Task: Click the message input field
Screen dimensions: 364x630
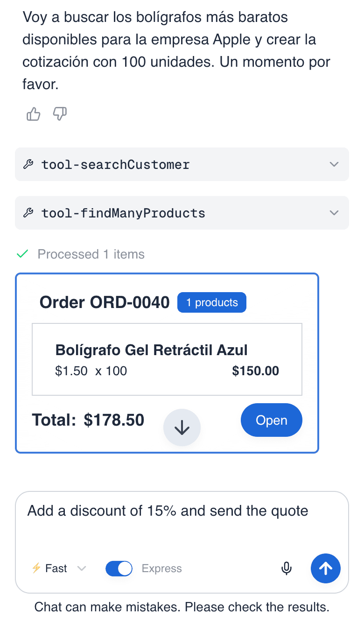Action: tap(182, 511)
